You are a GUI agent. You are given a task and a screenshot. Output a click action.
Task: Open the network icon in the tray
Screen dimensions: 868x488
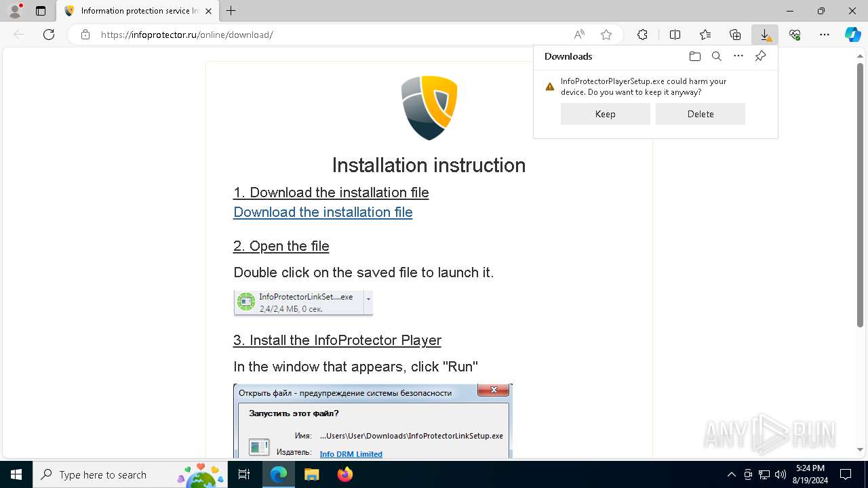[x=764, y=474]
